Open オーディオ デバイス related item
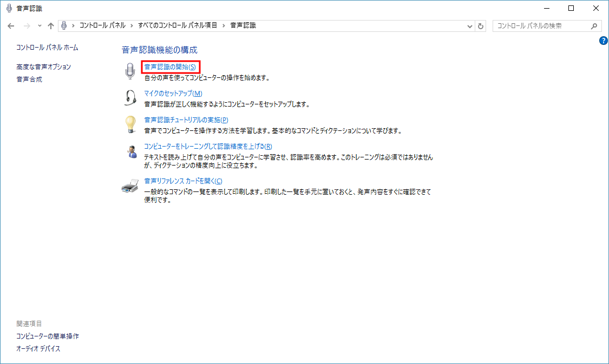609x364 pixels. [x=38, y=348]
